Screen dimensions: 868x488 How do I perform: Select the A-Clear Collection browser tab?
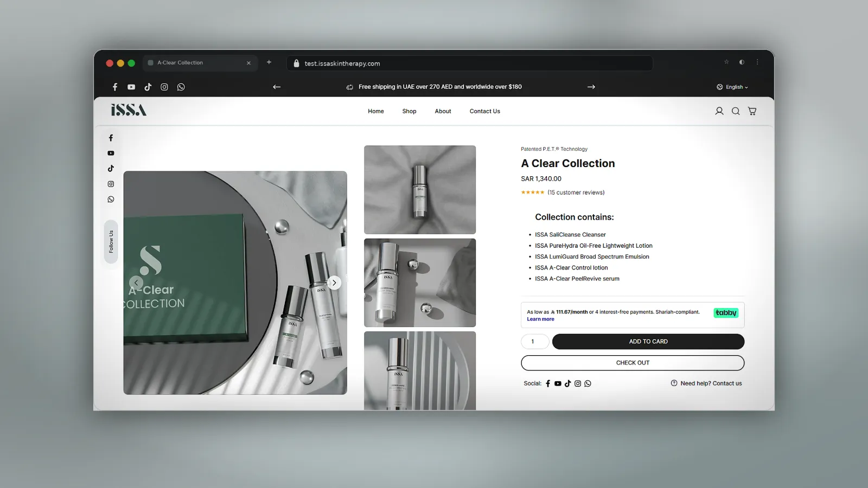[x=200, y=63]
